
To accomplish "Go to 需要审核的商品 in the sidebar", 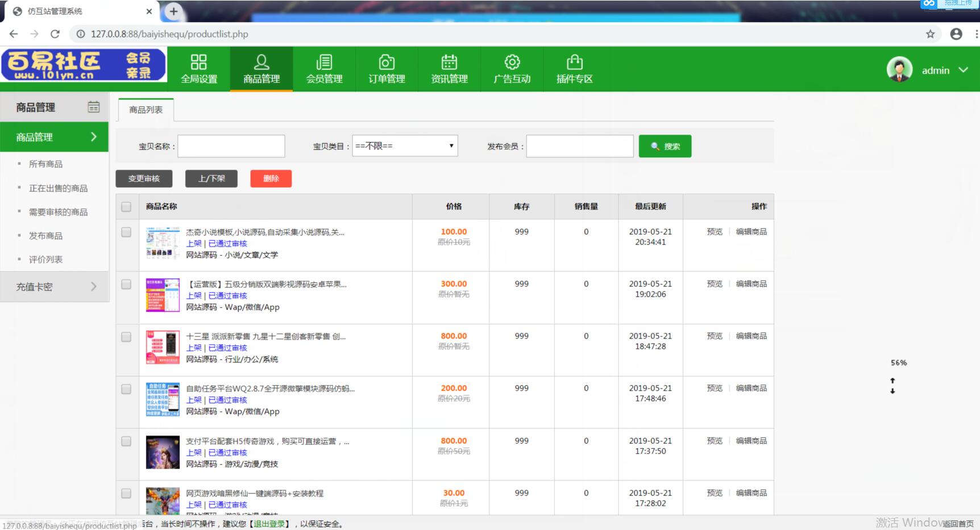I will click(x=58, y=212).
